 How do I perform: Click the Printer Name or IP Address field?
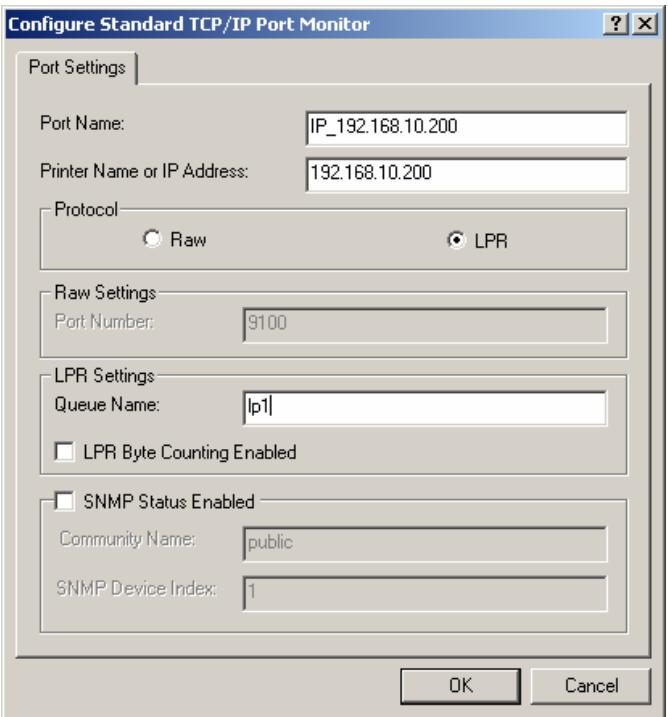(466, 175)
